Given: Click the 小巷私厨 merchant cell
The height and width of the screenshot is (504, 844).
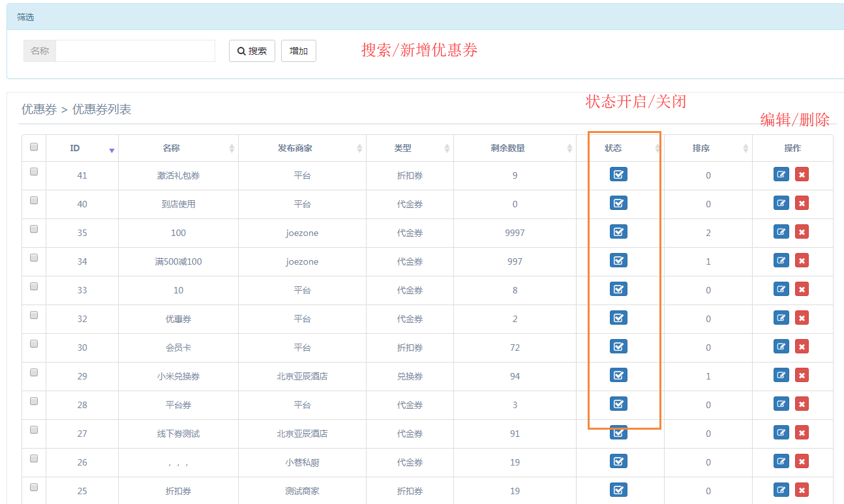Looking at the screenshot, I should [302, 462].
